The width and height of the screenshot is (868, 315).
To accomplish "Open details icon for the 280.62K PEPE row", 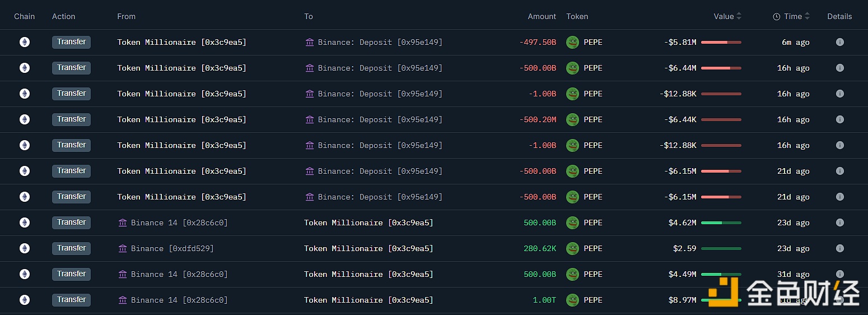I will [x=839, y=248].
